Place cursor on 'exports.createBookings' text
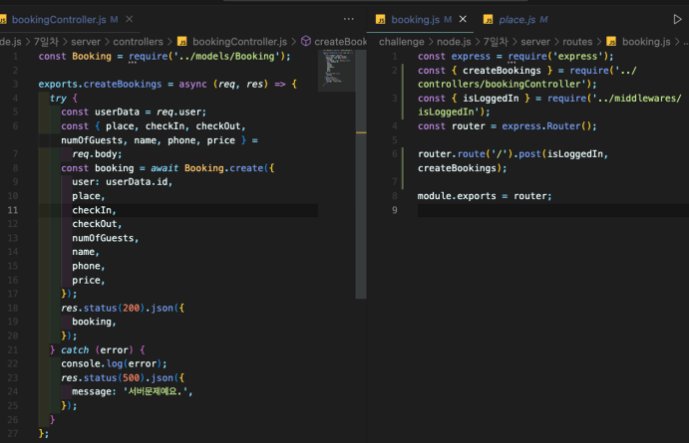The image size is (689, 443). coord(100,84)
